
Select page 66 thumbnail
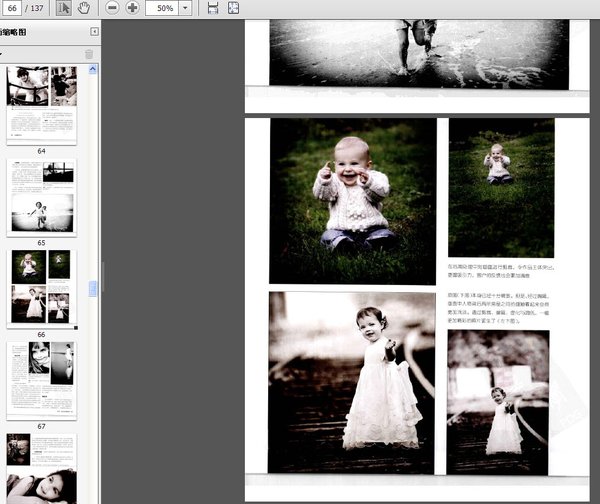coord(41,286)
